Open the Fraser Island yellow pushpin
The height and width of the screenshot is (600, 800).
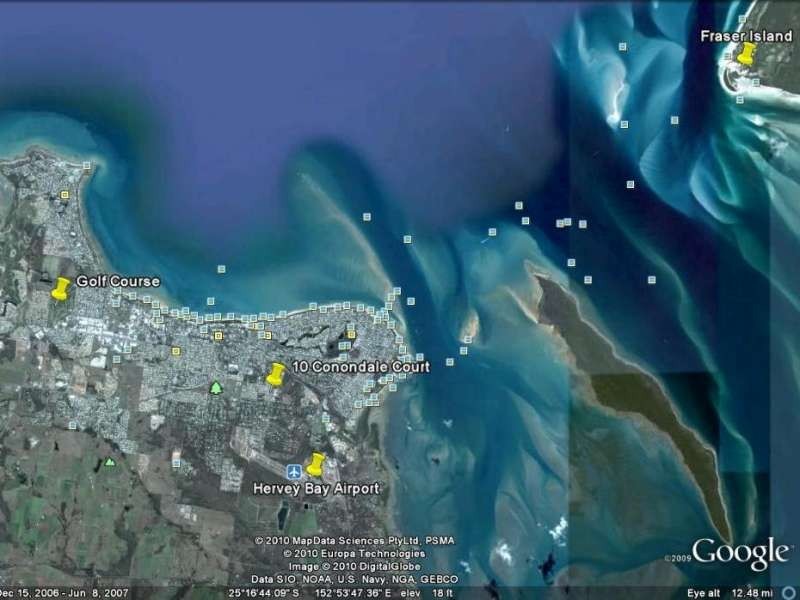[747, 54]
